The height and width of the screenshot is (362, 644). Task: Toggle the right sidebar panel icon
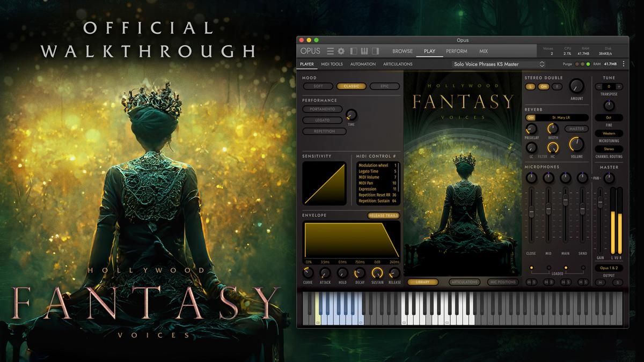[375, 51]
